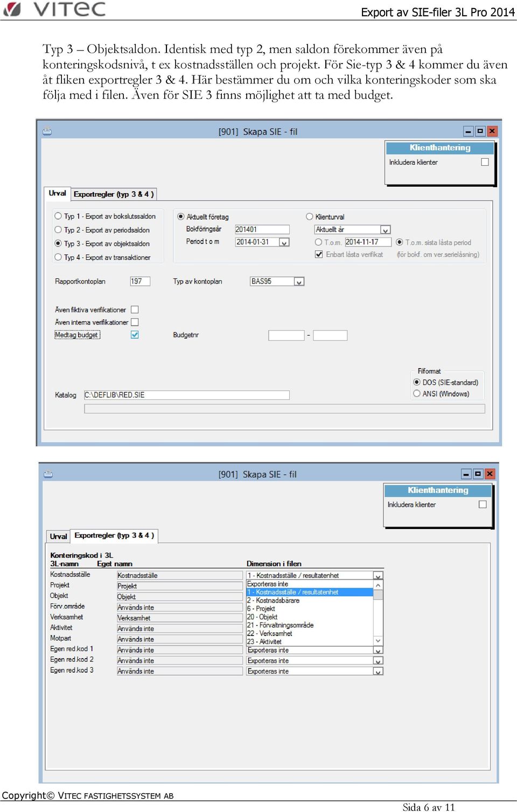Click the app icon in the Urval-view window title bar
Image resolution: width=517 pixels, height=812 pixels.
point(47,131)
